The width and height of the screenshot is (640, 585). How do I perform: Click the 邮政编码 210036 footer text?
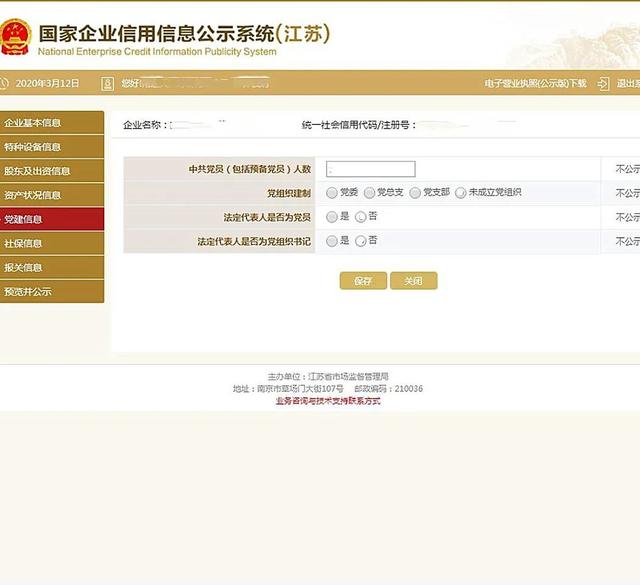[388, 389]
